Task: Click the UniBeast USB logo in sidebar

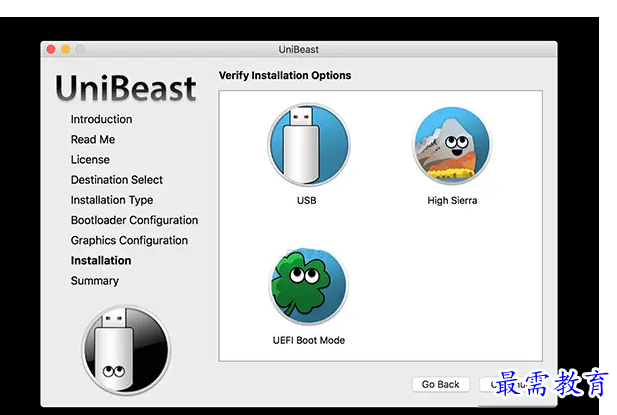Action: point(126,350)
